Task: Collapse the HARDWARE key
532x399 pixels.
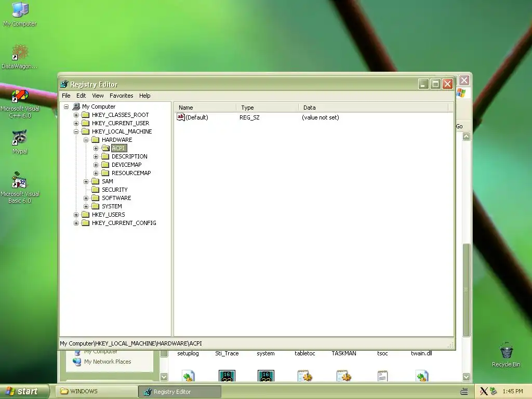Action: [86, 140]
